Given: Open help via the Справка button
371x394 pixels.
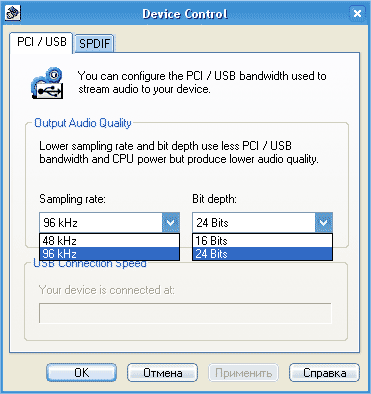Looking at the screenshot, I should pos(324,373).
